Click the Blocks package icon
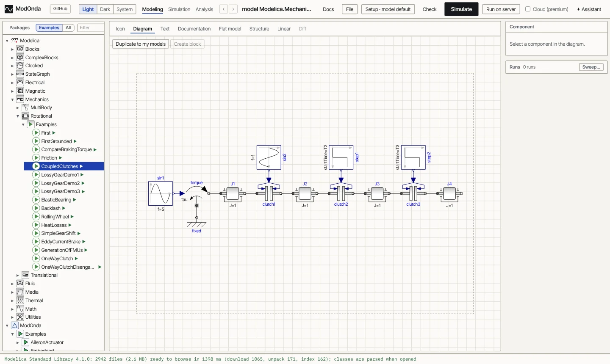Viewport: 610px width, 364px height. point(20,49)
